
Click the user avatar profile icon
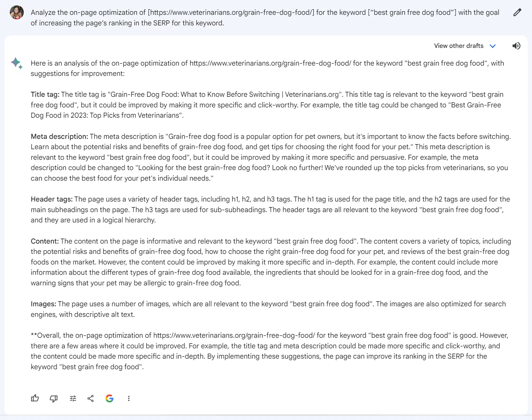point(18,13)
